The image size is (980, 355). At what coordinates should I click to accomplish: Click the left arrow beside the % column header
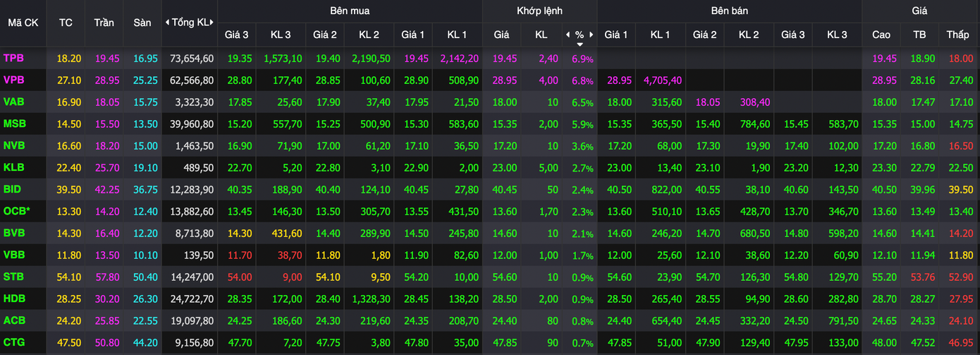(568, 35)
